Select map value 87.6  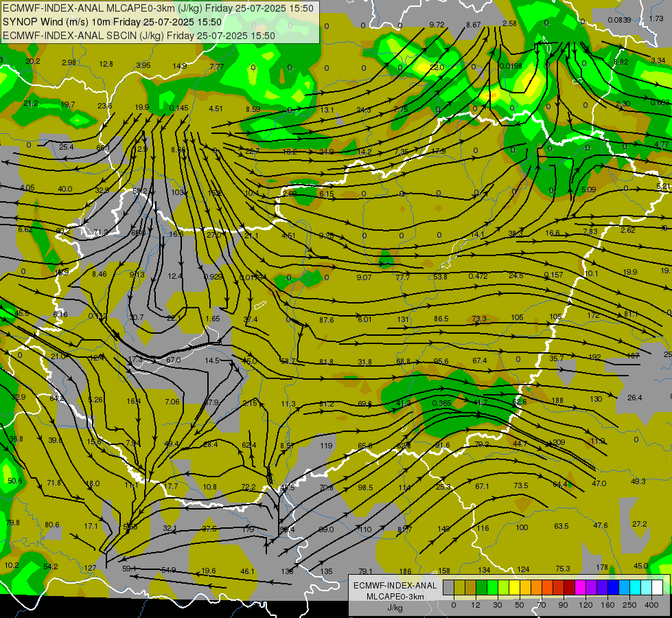coord(326,320)
